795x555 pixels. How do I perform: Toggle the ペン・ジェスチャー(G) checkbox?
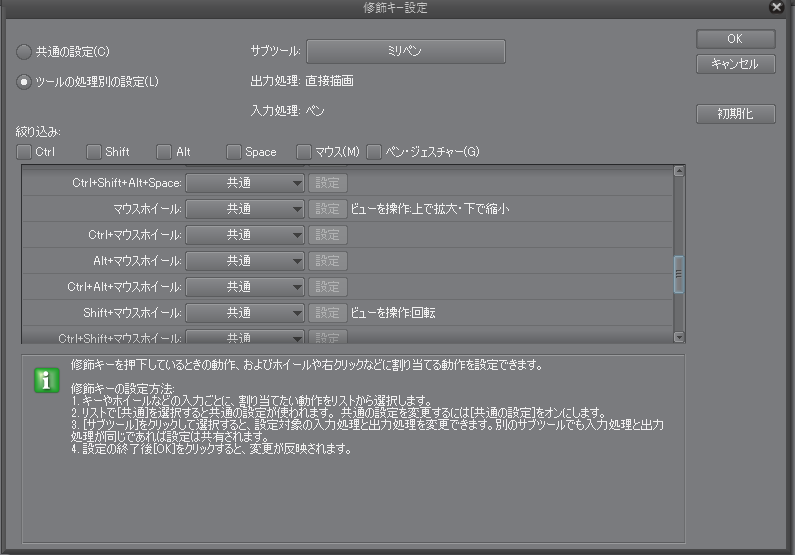[x=374, y=152]
